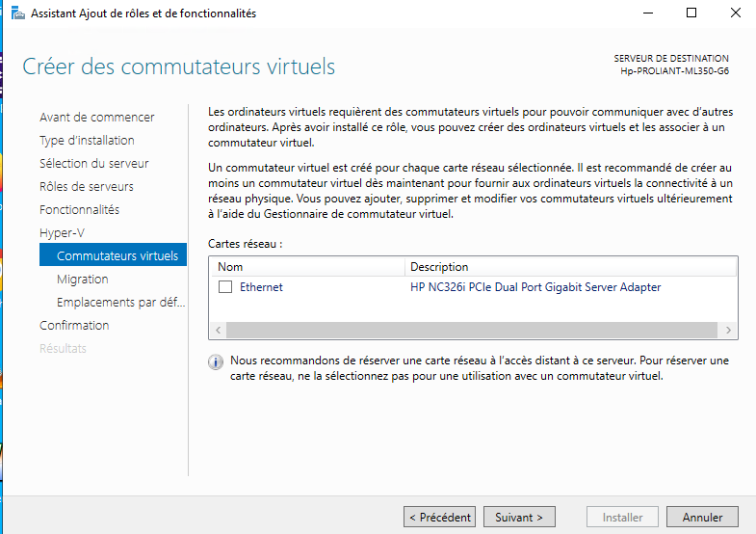This screenshot has height=534, width=756.
Task: Select Sélection du serveur in the sidebar
Action: (x=93, y=164)
